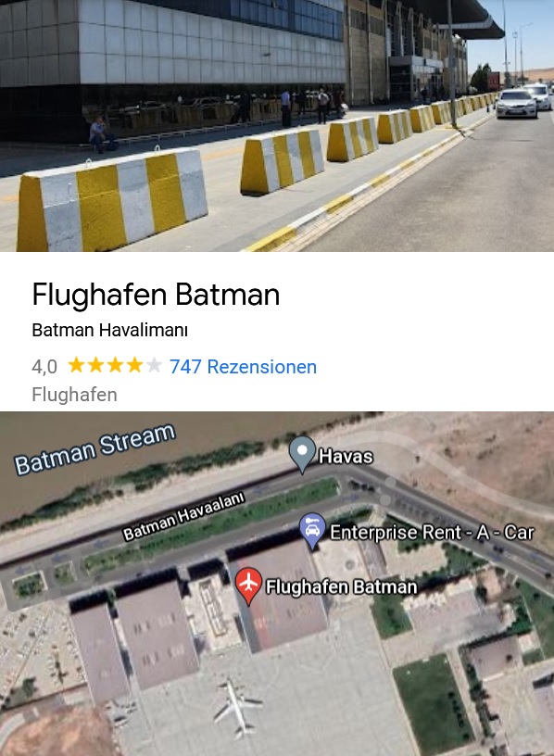Viewport: 554px width, 756px height.
Task: Tap the 4,0 rating number
Action: pos(44,367)
